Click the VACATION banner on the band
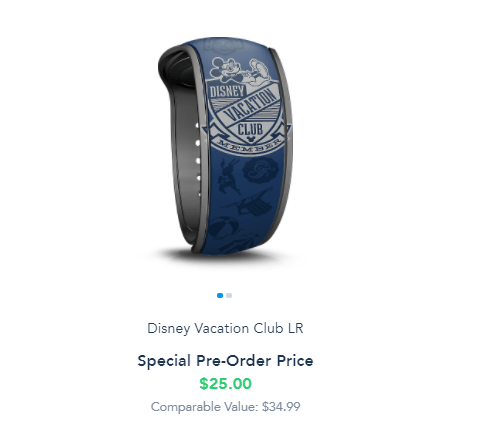 tap(251, 105)
